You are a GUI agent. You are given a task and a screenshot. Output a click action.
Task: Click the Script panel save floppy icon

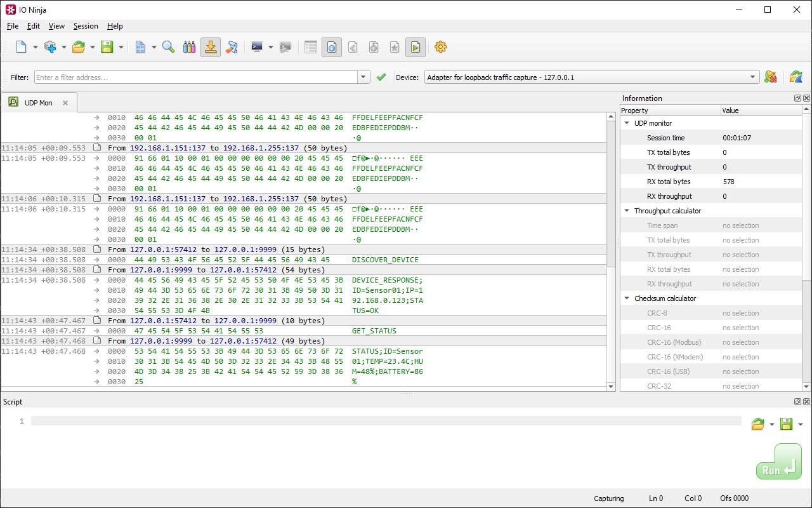786,424
